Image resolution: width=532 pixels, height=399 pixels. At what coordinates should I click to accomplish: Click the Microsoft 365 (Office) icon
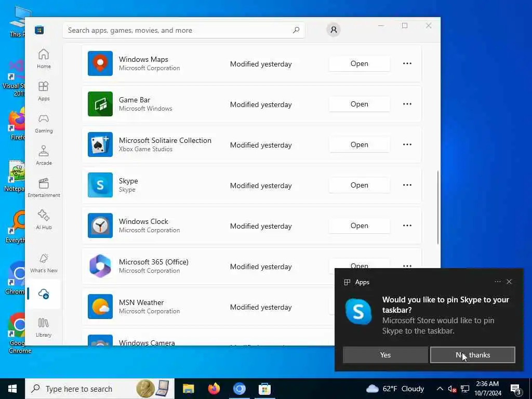[x=100, y=266]
